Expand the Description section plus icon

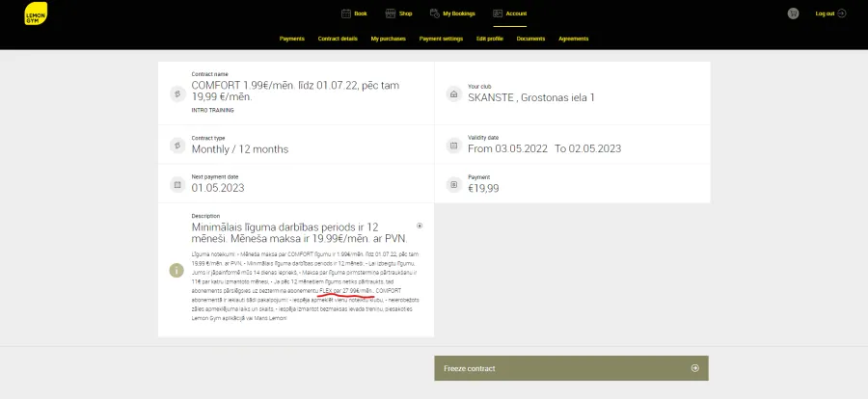click(420, 226)
